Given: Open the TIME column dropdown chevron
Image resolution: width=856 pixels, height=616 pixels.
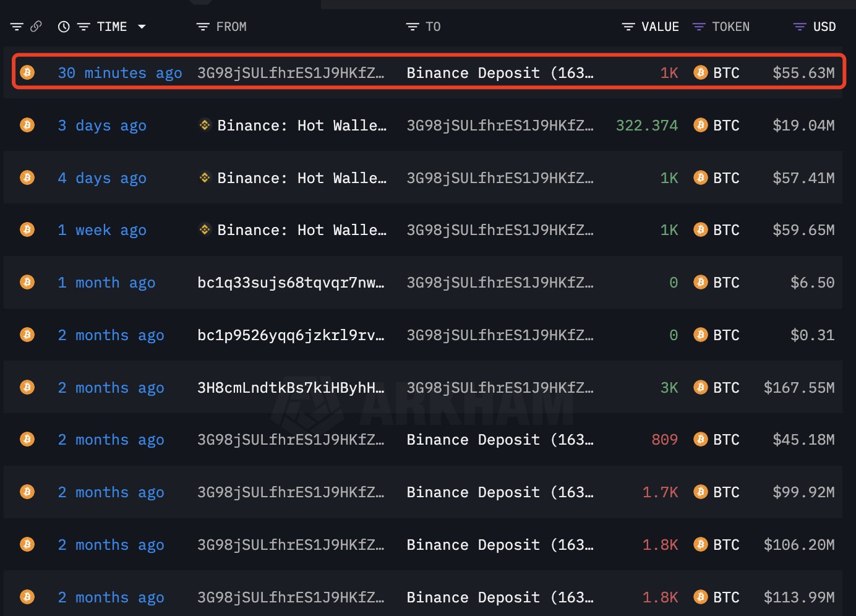Looking at the screenshot, I should (x=142, y=26).
